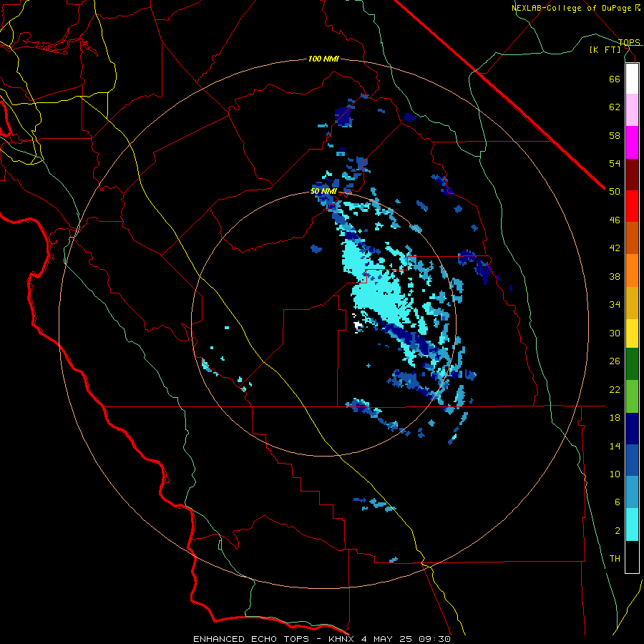Click the ENHANCED ECHO TOPS caption text
Screen dimensions: 644x644
251,639
